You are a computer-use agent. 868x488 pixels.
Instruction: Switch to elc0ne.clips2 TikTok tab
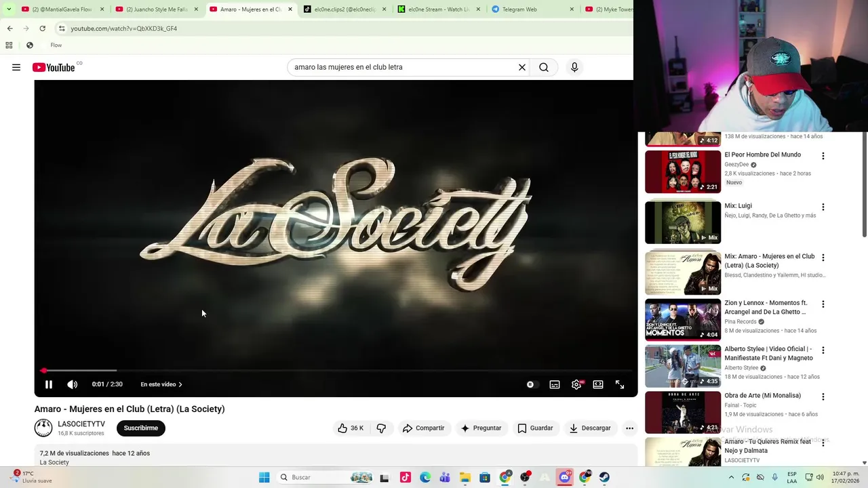coord(344,9)
